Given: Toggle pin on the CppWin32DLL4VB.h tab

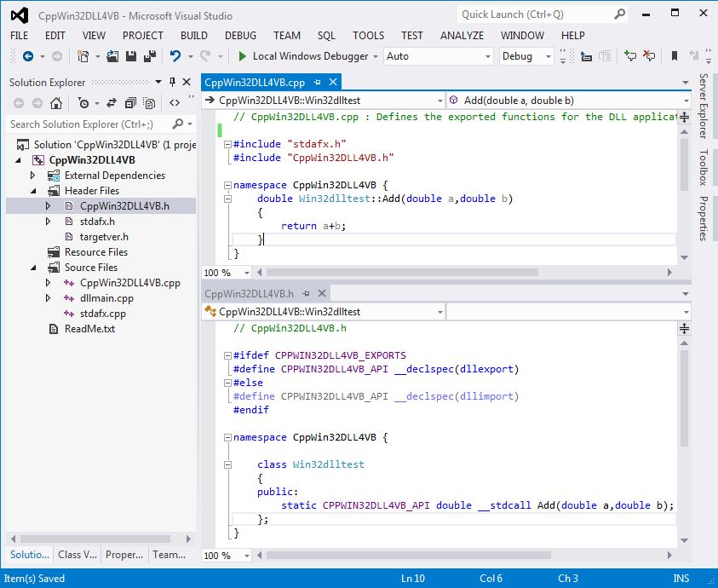Looking at the screenshot, I should click(x=306, y=293).
